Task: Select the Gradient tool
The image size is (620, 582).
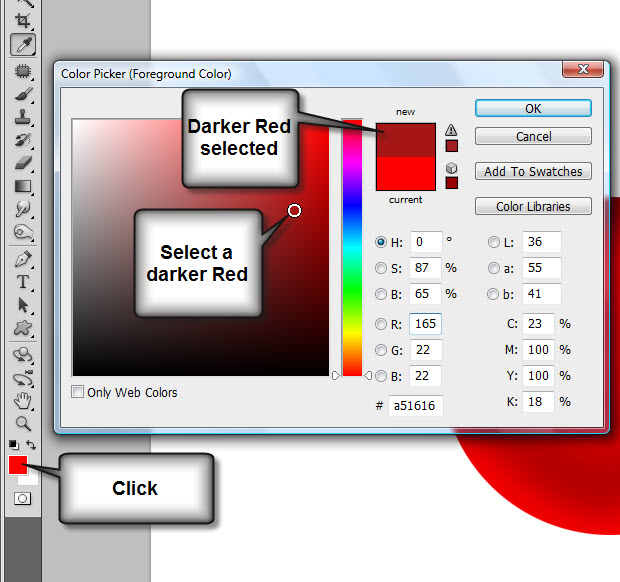Action: point(23,186)
